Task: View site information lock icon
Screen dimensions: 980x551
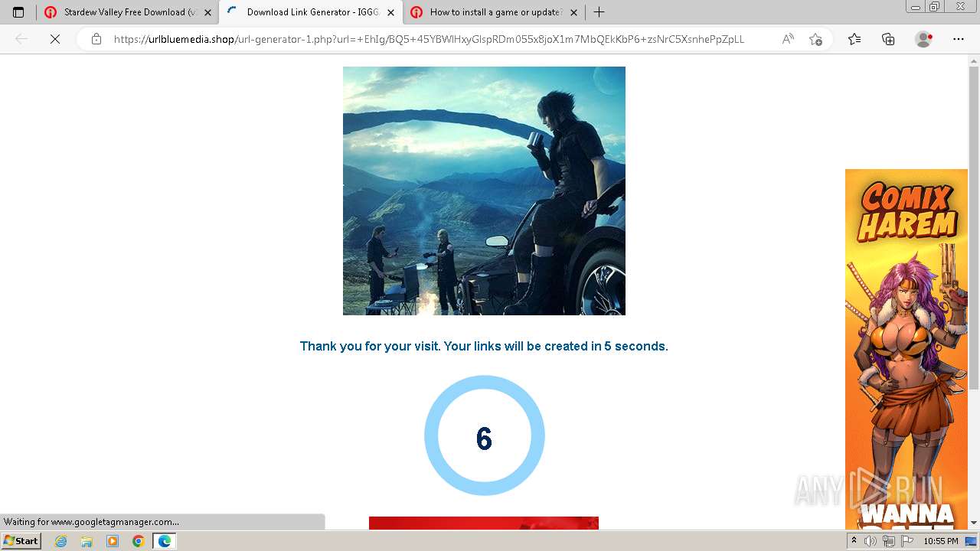Action: click(x=96, y=39)
